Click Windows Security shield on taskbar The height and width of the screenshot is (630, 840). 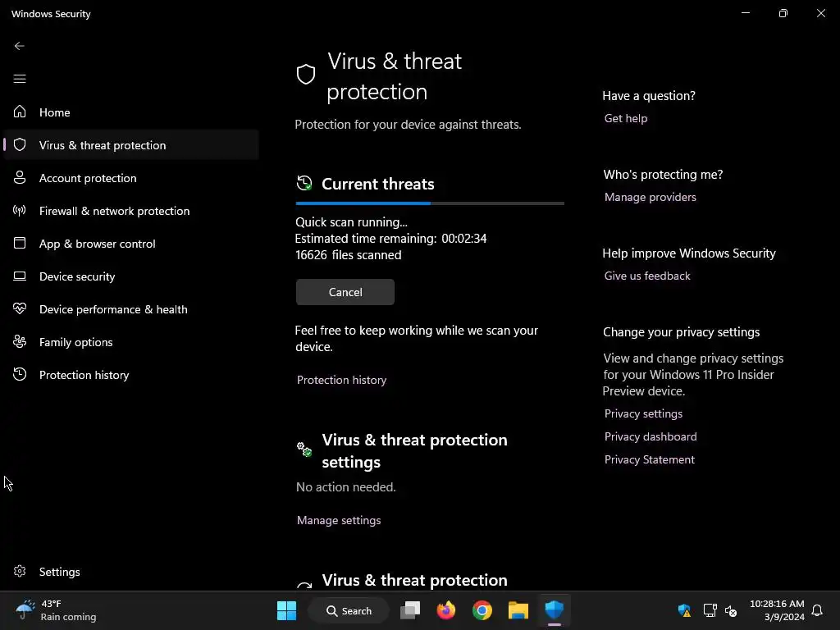coord(554,610)
